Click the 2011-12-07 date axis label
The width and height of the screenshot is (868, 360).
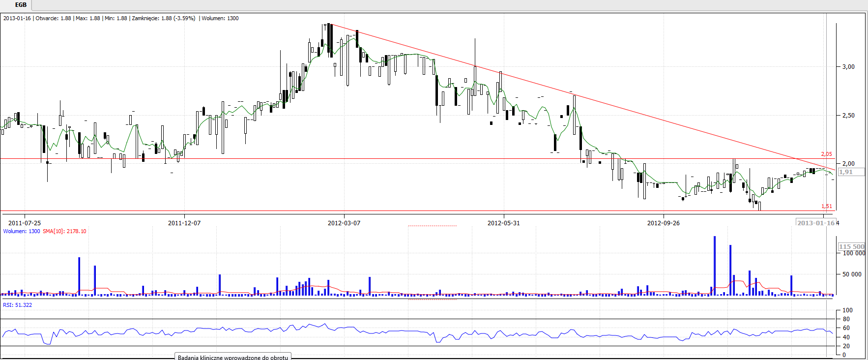click(x=184, y=223)
